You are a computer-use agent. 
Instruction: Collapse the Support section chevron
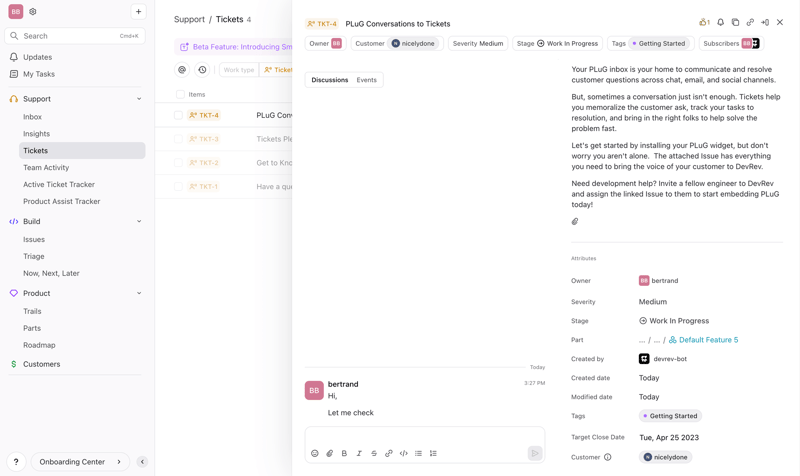click(x=139, y=99)
